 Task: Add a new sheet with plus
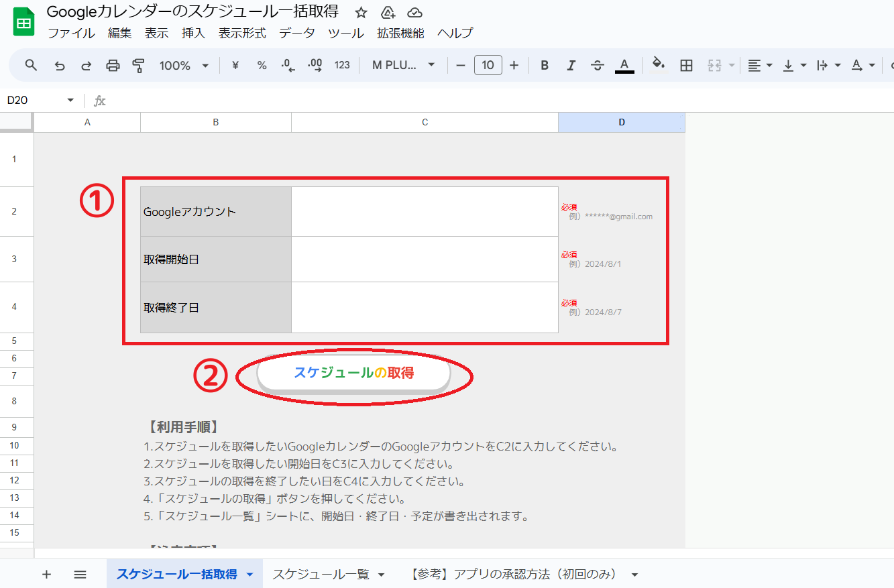point(46,575)
